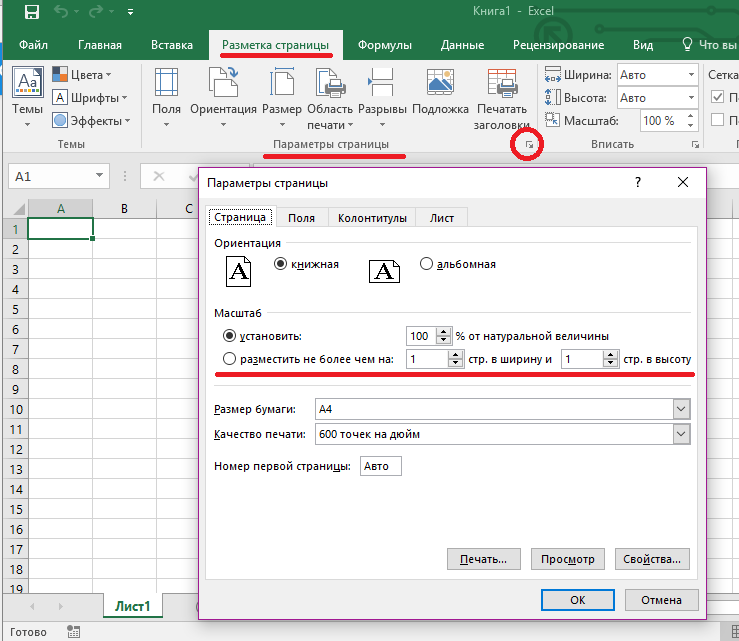Open the Лист tab in dialog
This screenshot has width=739, height=641.
point(442,218)
